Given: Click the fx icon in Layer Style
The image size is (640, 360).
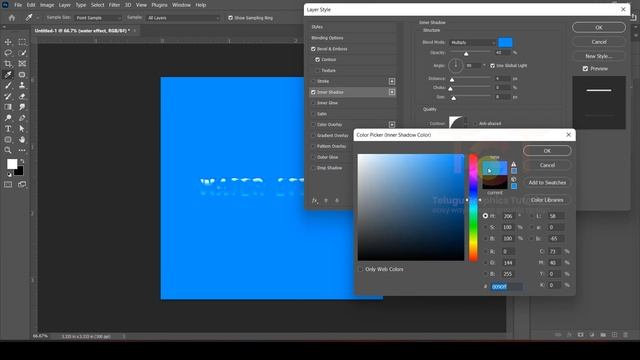Looking at the screenshot, I should coord(315,200).
